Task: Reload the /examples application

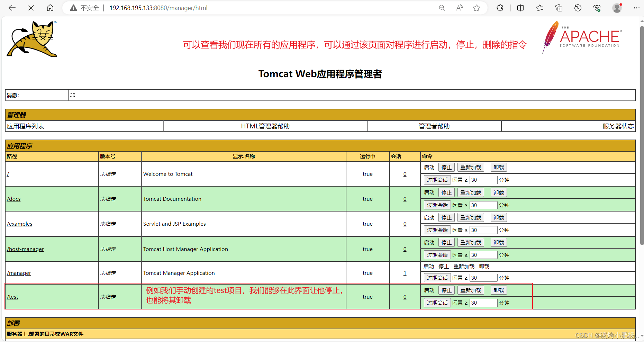Action: tap(471, 218)
